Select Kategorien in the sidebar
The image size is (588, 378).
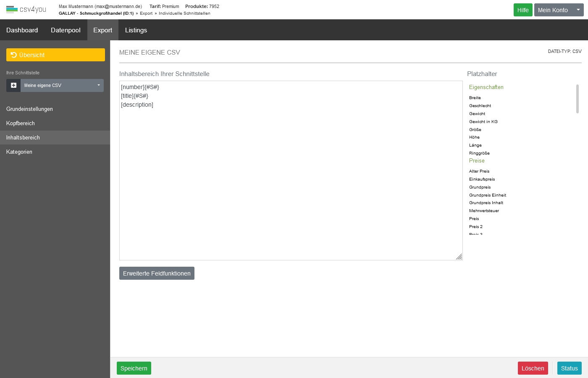(x=19, y=152)
